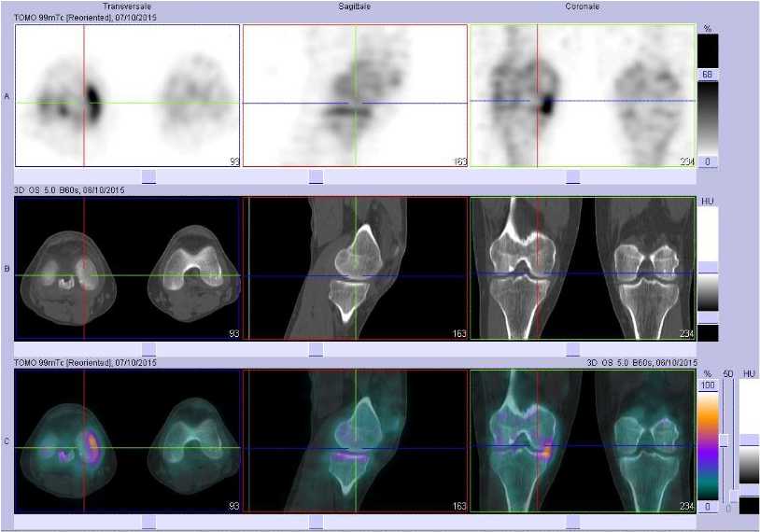Click slice number 163 in row B sagittal pane
Screen dimensions: 760x532
click(x=459, y=333)
